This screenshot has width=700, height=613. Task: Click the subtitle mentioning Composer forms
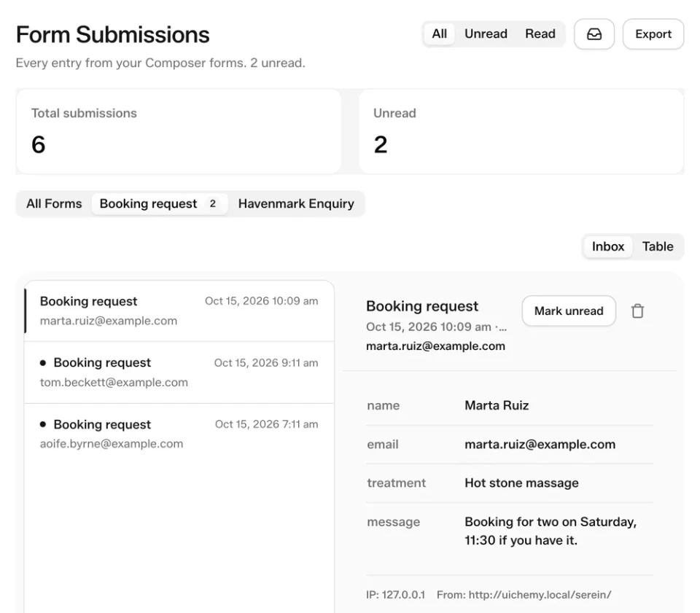coord(160,63)
